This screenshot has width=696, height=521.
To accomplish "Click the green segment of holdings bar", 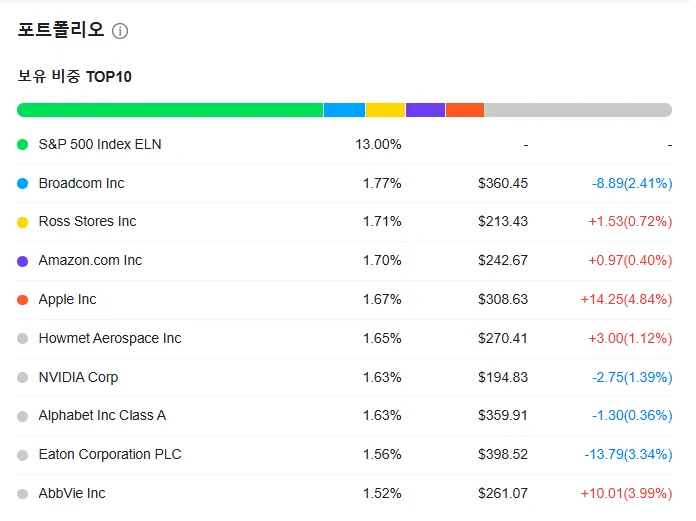I will (170, 110).
